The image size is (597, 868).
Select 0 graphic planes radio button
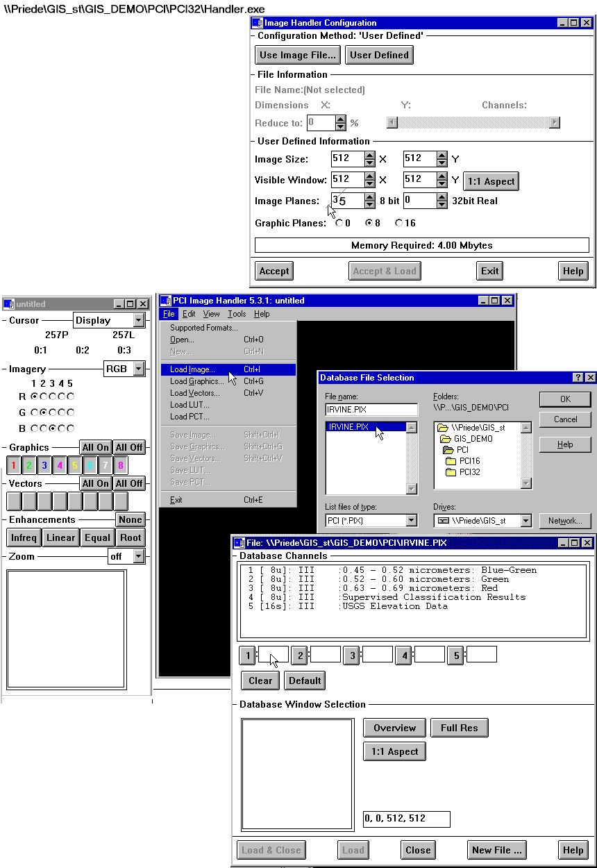click(339, 223)
